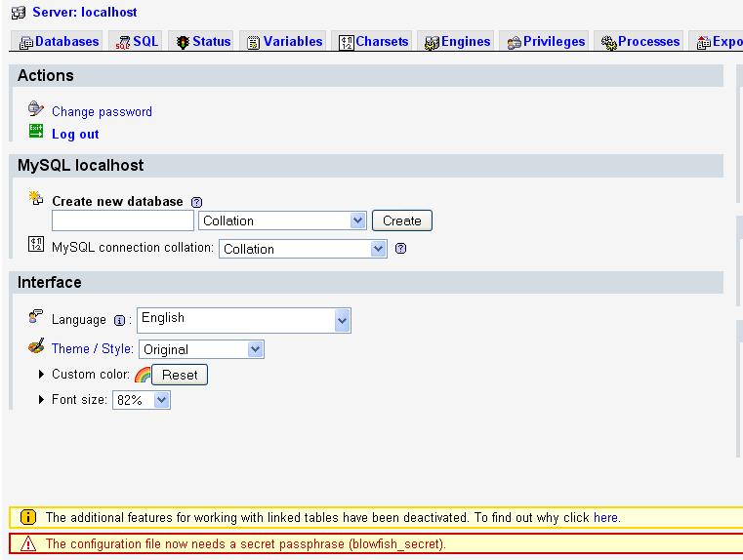Expand the Custom color disclosure triangle

click(41, 374)
